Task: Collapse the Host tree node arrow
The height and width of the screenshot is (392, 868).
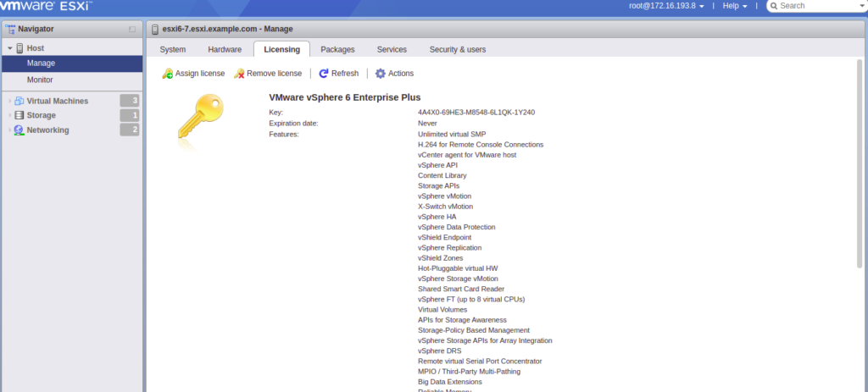Action: coord(10,48)
